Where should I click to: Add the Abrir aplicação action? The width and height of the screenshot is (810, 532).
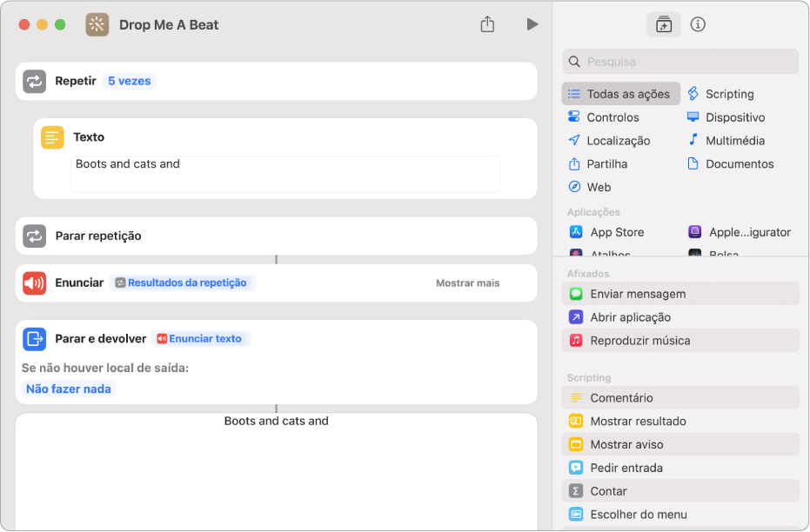[679, 316]
